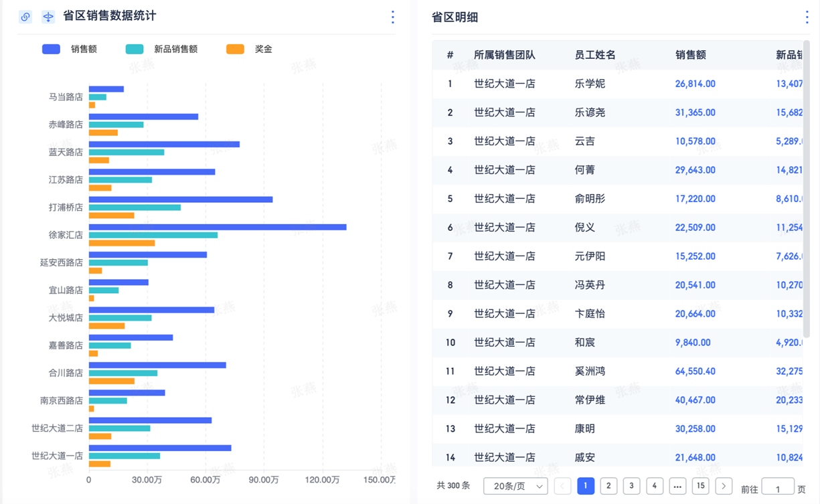Open the more options menu for 省区销售数据统计
The width and height of the screenshot is (820, 504).
pos(392,17)
